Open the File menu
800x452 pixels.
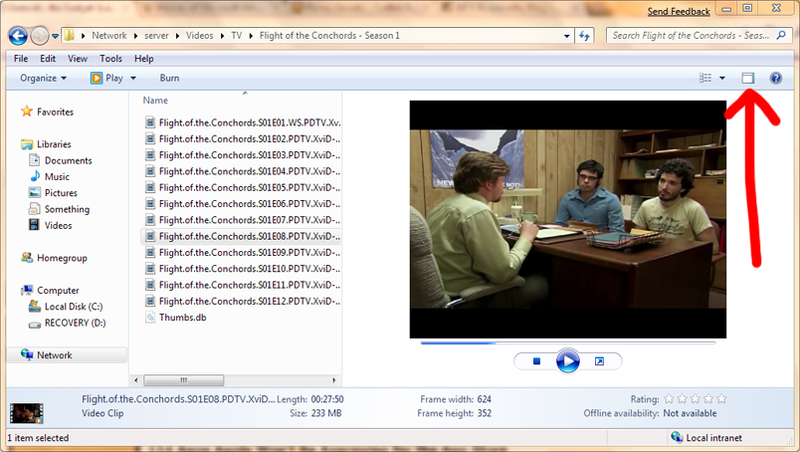pyautogui.click(x=21, y=59)
